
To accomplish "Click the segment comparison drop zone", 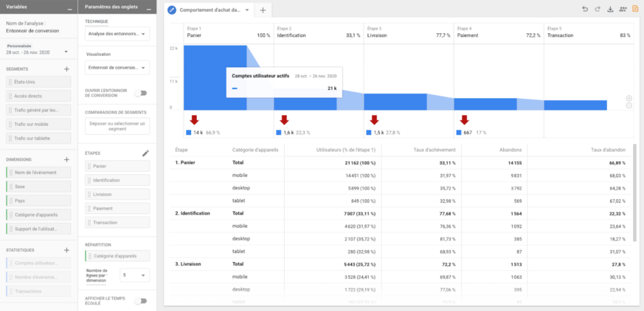I will pyautogui.click(x=117, y=127).
